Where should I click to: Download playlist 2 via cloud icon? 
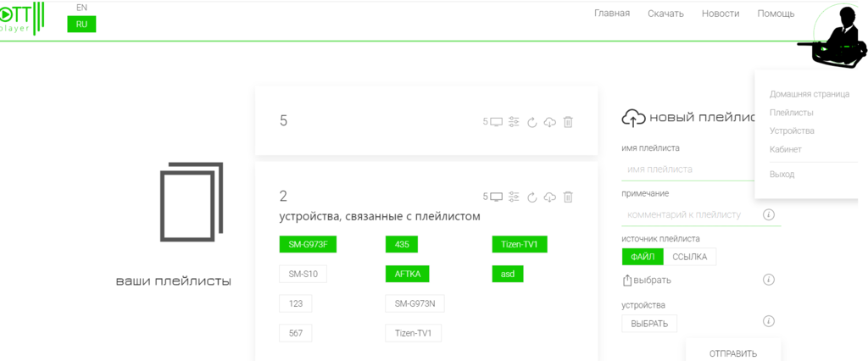coord(549,197)
